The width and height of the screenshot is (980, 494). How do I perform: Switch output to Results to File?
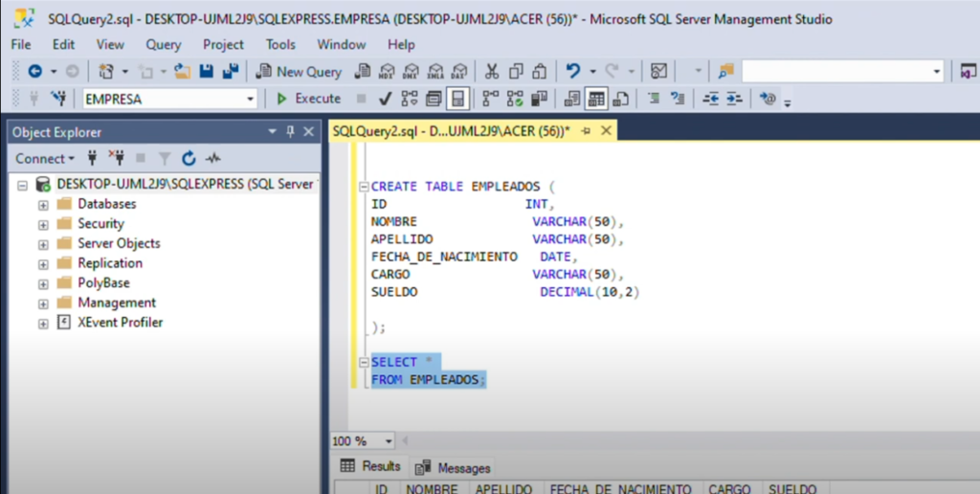[620, 99]
